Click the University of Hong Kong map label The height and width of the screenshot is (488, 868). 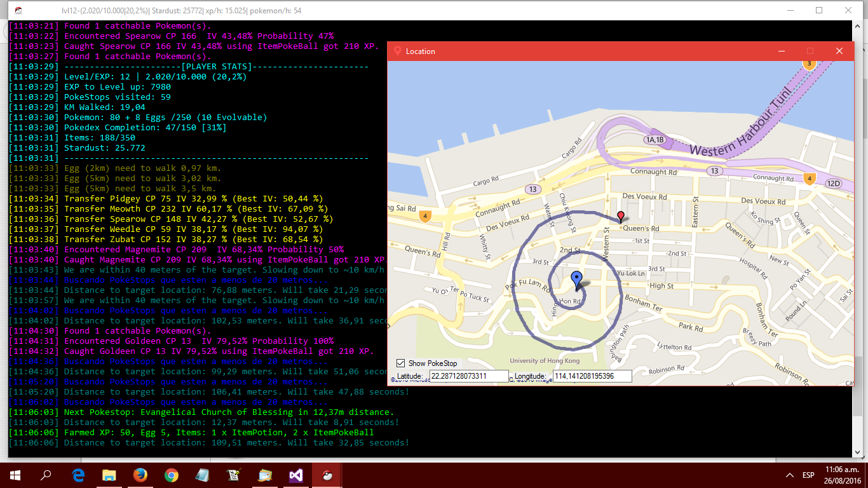(545, 361)
